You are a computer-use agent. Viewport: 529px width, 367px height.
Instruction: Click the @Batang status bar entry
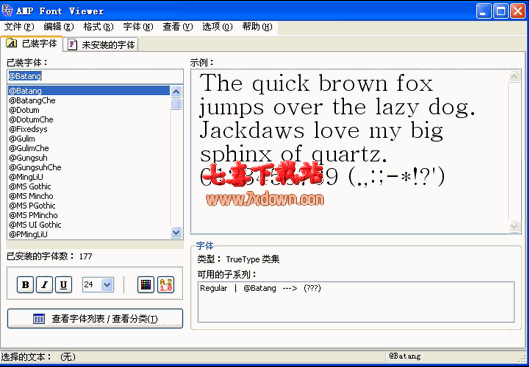(405, 356)
